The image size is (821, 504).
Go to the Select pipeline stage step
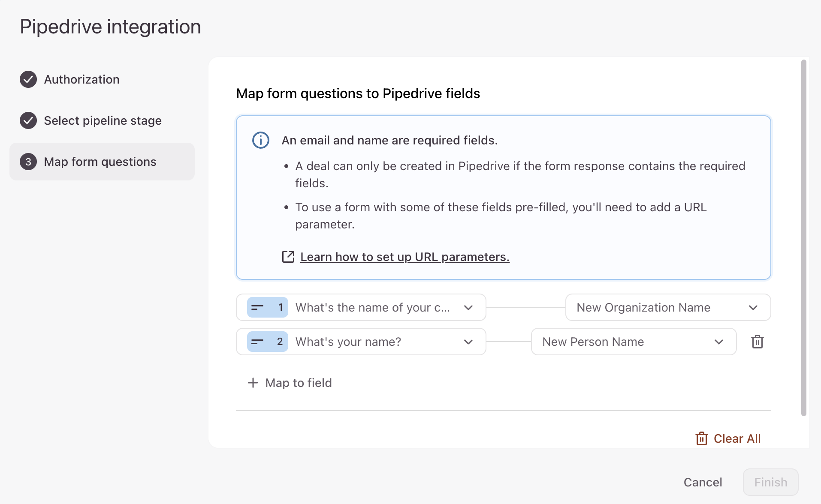point(102,120)
